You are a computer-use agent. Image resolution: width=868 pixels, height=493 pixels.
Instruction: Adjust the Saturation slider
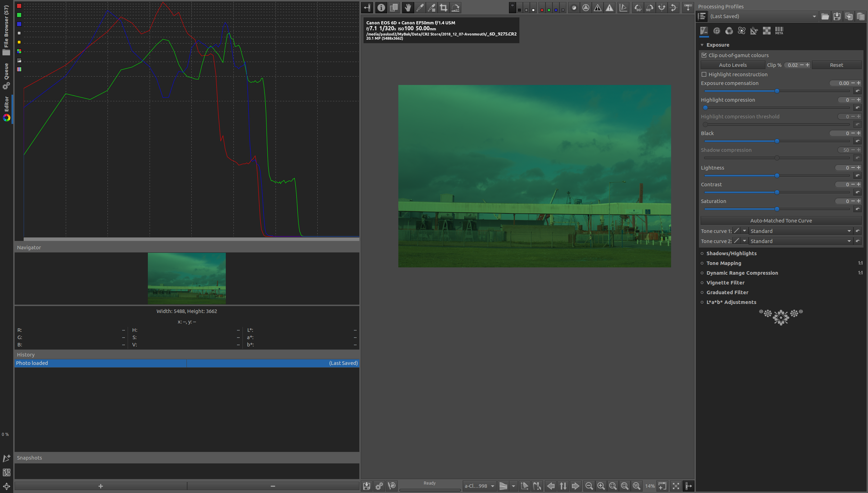coord(777,209)
